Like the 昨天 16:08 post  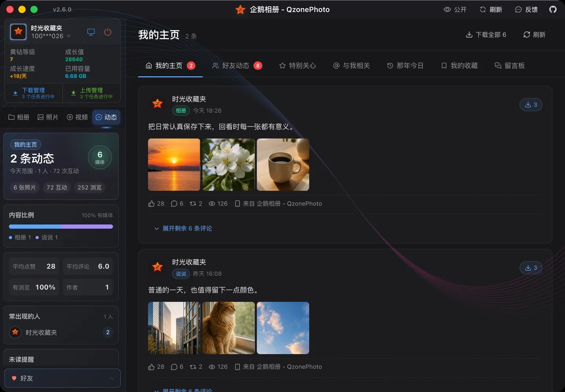[151, 367]
